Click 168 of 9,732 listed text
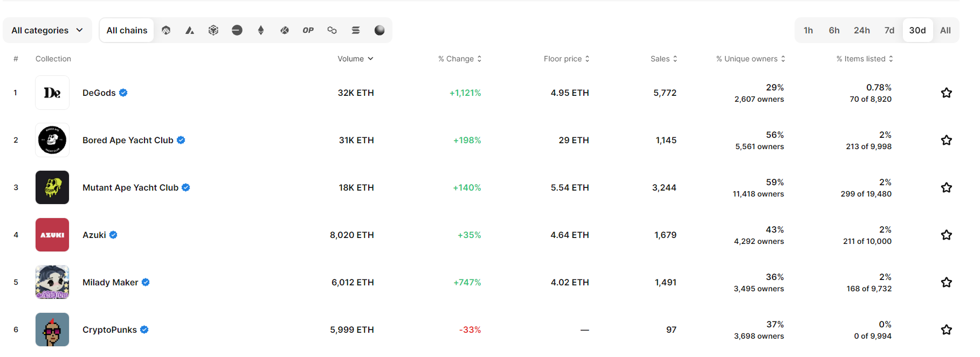The height and width of the screenshot is (357, 980). coord(869,289)
